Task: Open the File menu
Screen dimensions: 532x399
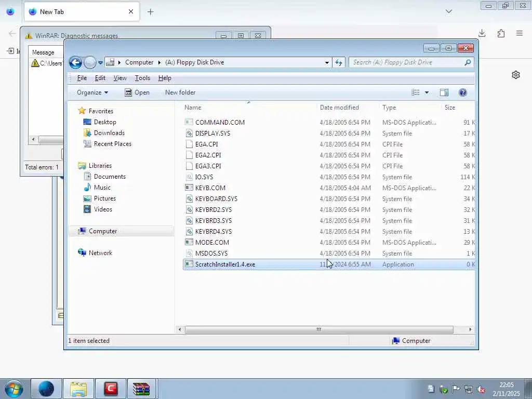Action: point(82,78)
